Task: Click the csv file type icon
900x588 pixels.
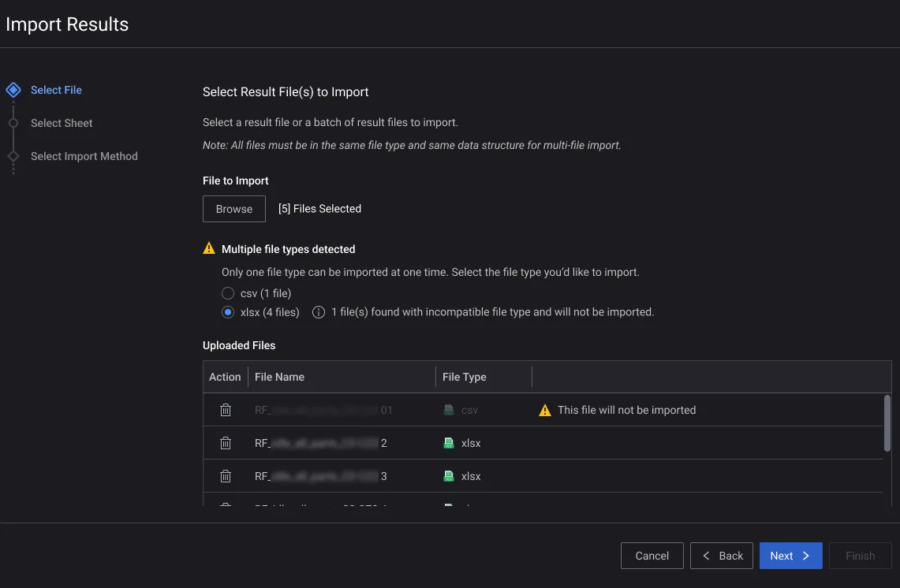Action: point(449,410)
